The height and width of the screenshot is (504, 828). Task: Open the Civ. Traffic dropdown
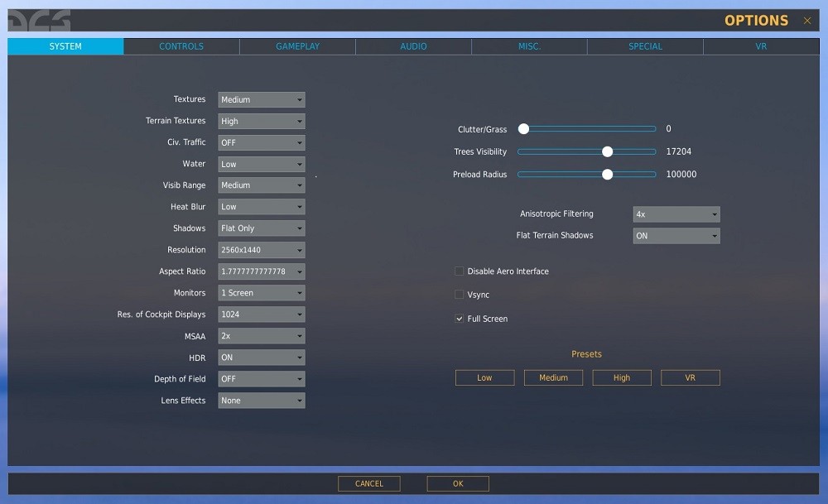pos(262,142)
